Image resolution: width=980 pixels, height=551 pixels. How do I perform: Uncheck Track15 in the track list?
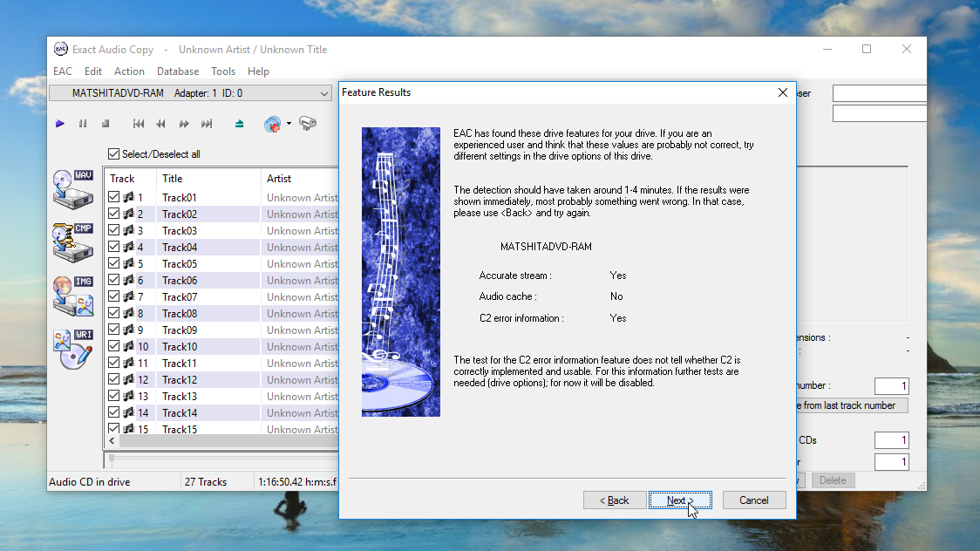coord(113,429)
